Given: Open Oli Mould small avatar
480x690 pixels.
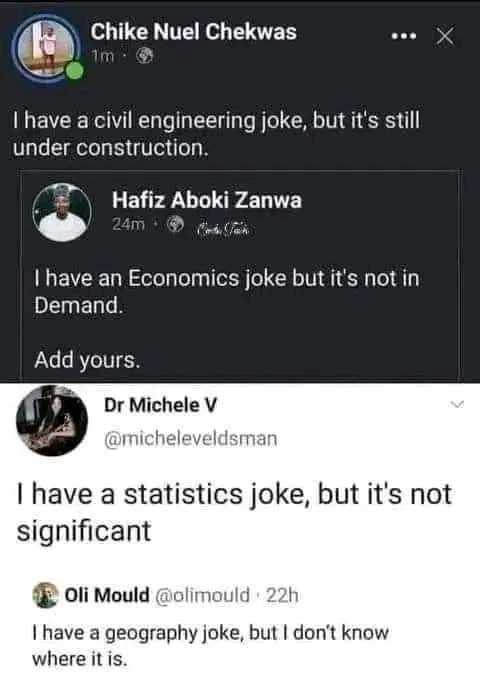Looking at the screenshot, I should (45, 595).
